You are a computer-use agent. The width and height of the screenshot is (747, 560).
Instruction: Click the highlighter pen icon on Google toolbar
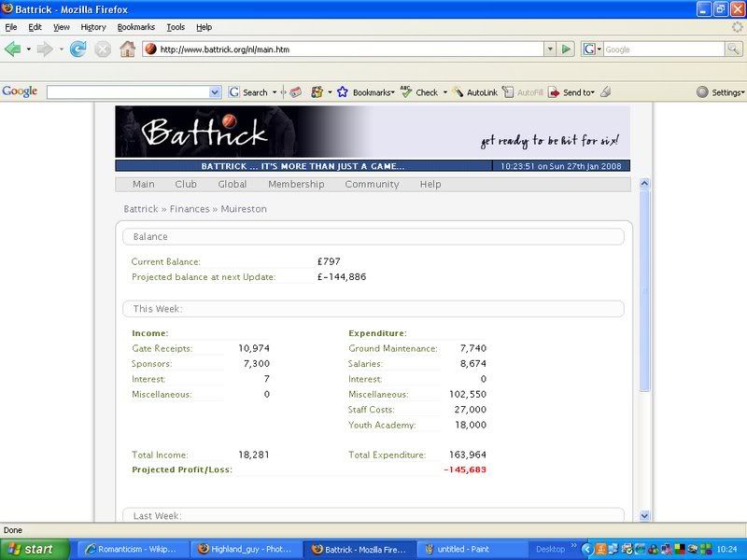click(x=605, y=91)
